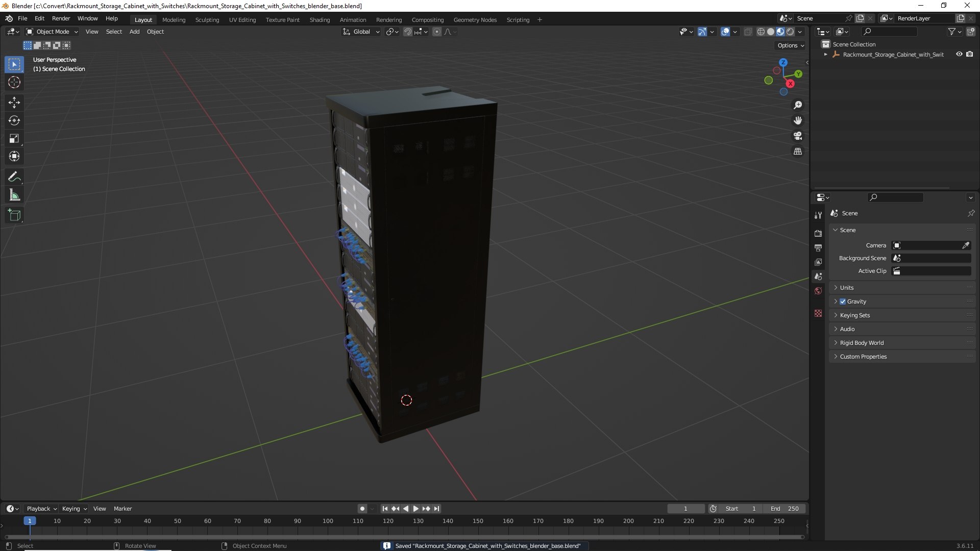
Task: Activate the Rotate tool
Action: point(14,120)
